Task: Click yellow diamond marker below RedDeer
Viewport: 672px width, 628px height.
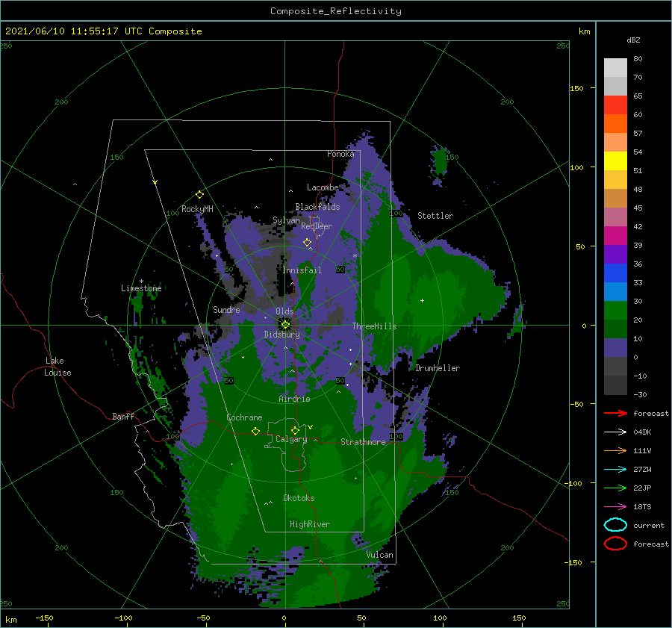Action: pyautogui.click(x=307, y=243)
